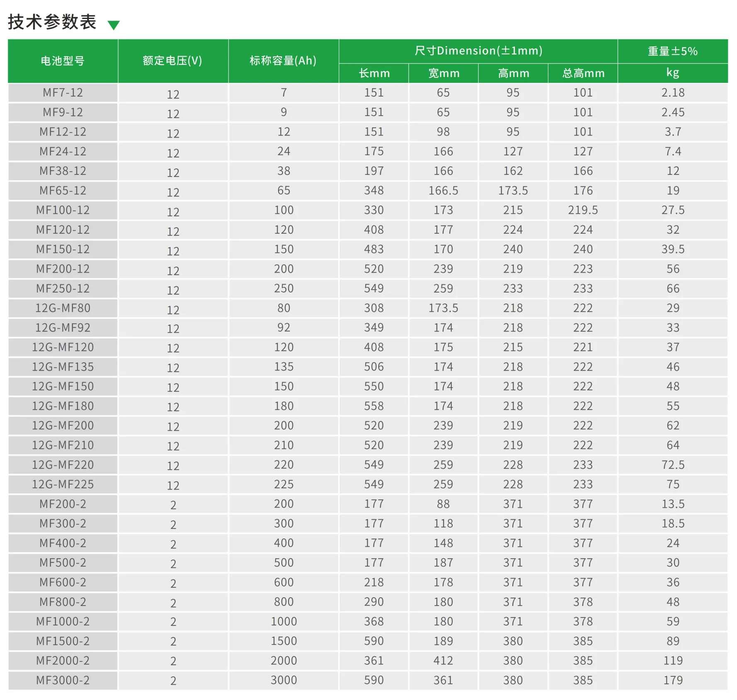This screenshot has height=700, width=737.
Task: Select model cell MF9-12
Action: (63, 112)
